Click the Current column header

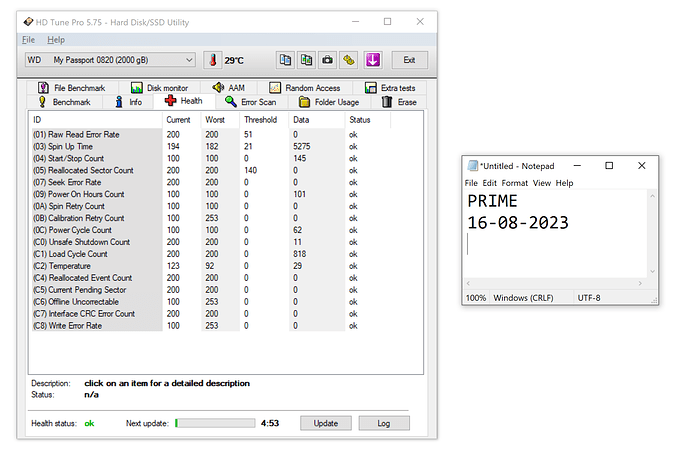[182, 120]
